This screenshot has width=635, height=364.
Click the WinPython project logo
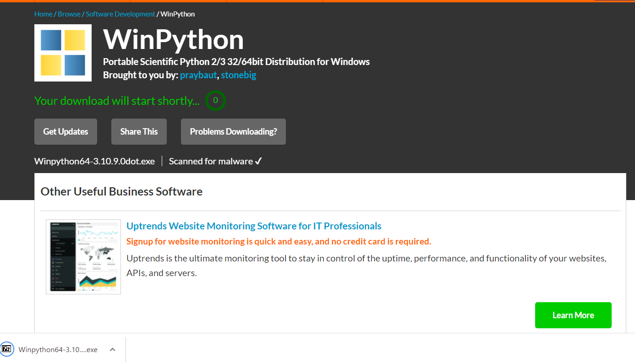coord(63,53)
